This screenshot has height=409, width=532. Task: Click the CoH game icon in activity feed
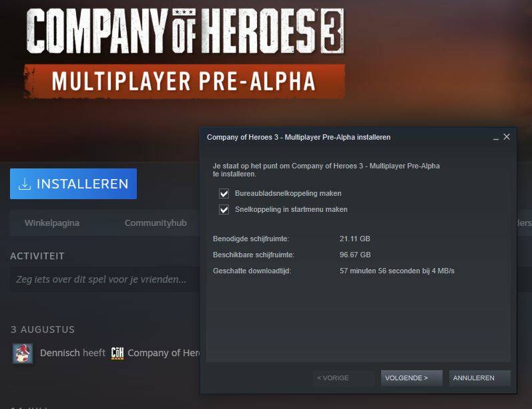coord(117,354)
